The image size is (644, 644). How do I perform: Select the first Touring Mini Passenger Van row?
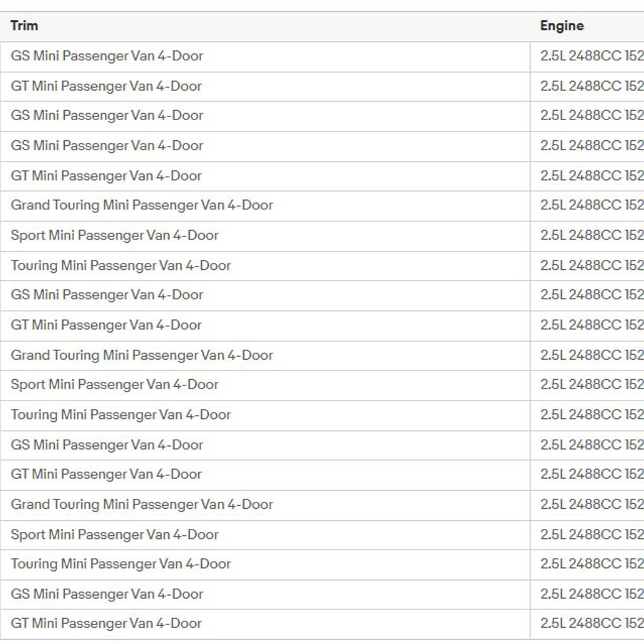(x=322, y=266)
